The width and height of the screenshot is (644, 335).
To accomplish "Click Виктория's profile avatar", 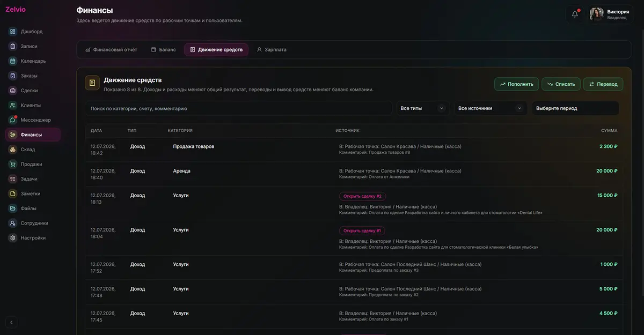I will point(597,14).
